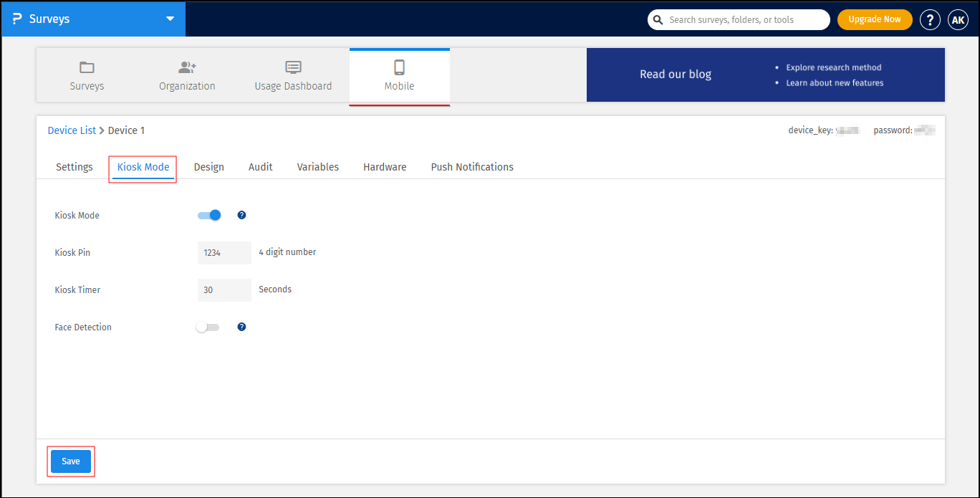The width and height of the screenshot is (980, 498).
Task: Open the Mobile navigation tab label
Action: [399, 86]
